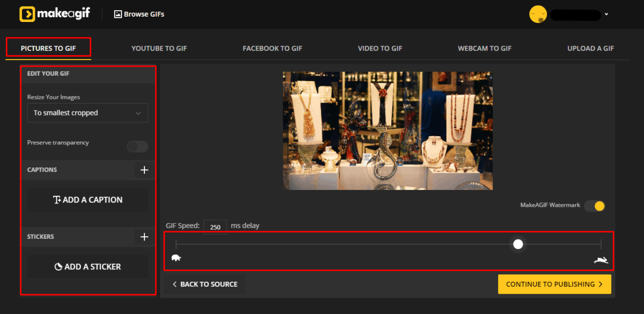Image resolution: width=644 pixels, height=314 pixels.
Task: Click the CONTINUE TO PUBLISHING button
Action: click(x=554, y=284)
